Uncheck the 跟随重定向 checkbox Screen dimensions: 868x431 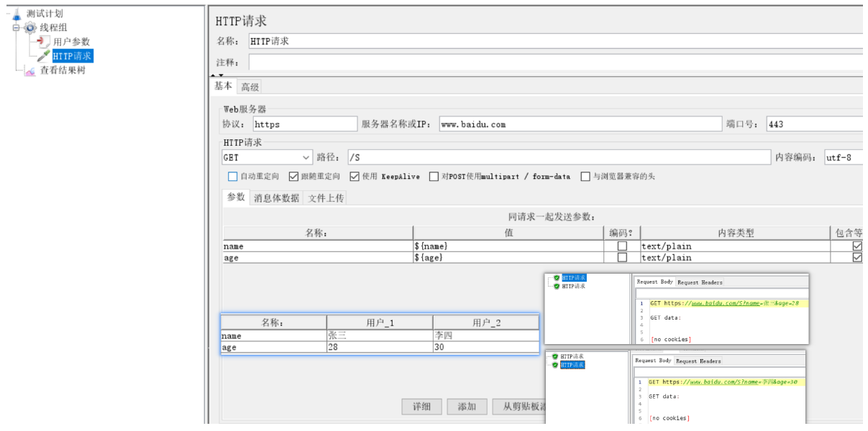click(293, 176)
